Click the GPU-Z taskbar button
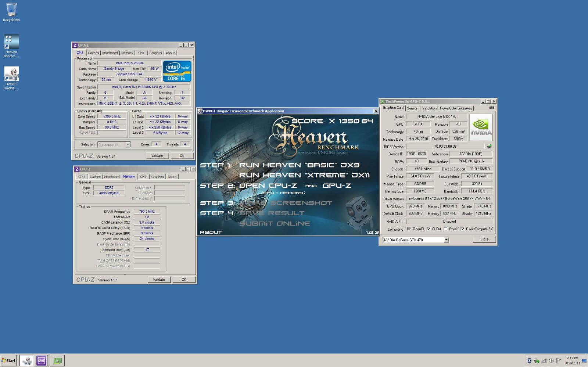 pyautogui.click(x=57, y=360)
